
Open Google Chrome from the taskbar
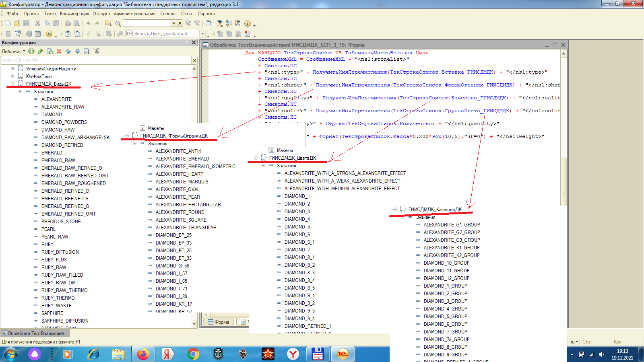point(193,354)
